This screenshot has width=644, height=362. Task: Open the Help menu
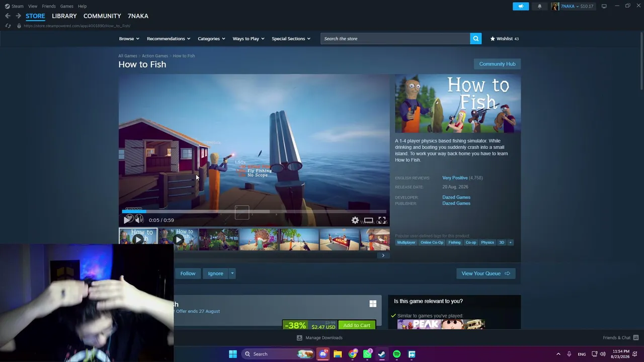[83, 6]
